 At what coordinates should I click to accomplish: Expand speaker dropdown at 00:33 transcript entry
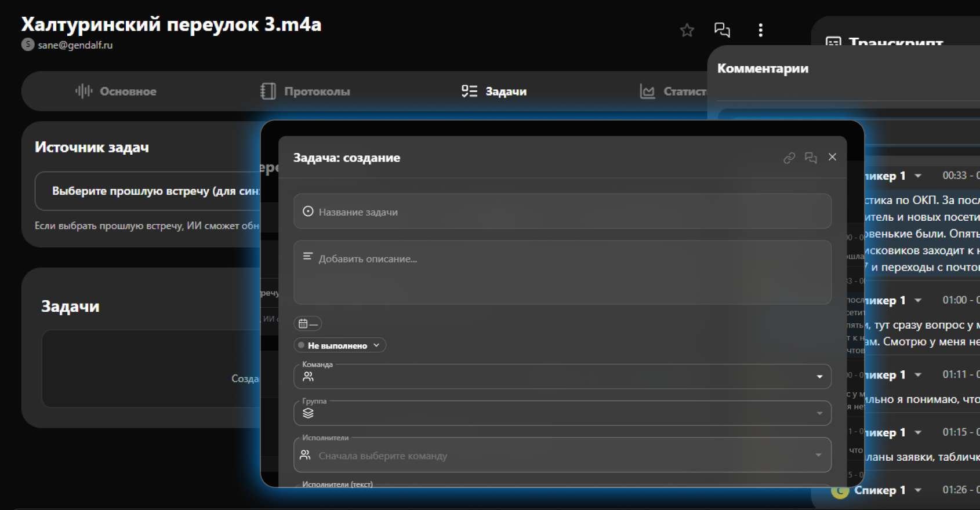tap(918, 176)
